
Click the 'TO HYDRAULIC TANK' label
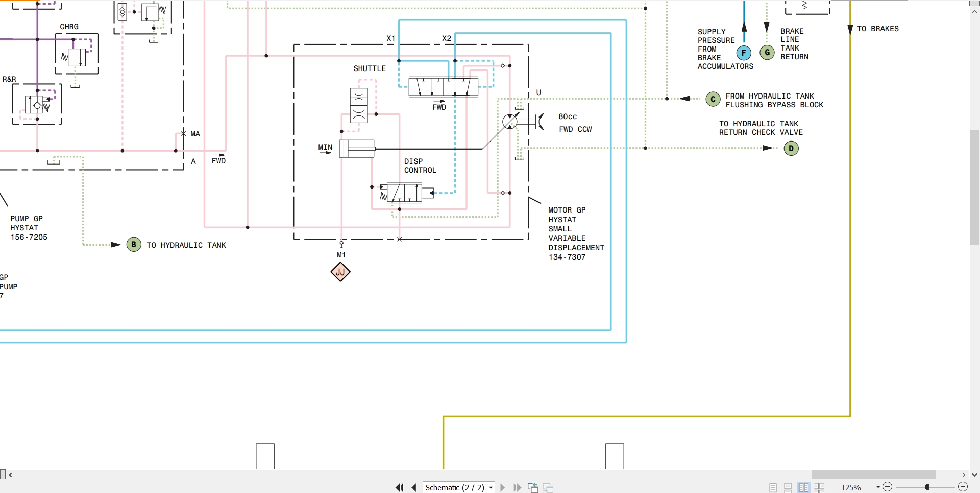(x=186, y=245)
